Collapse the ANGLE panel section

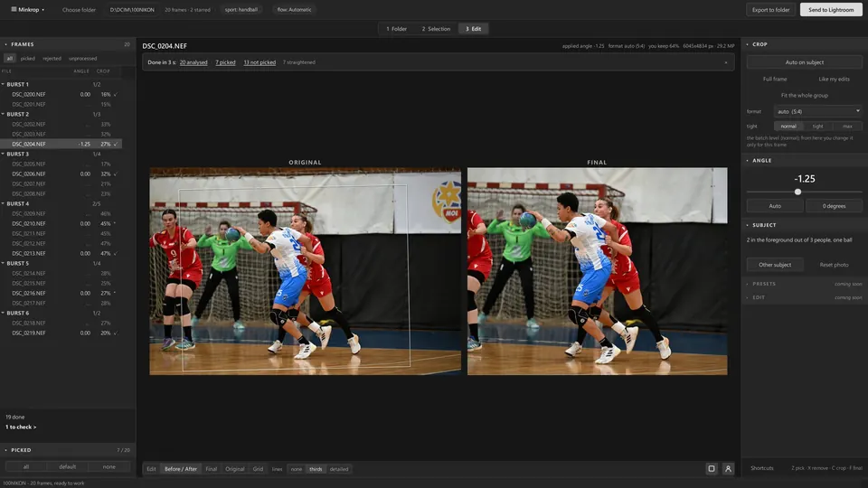point(748,161)
